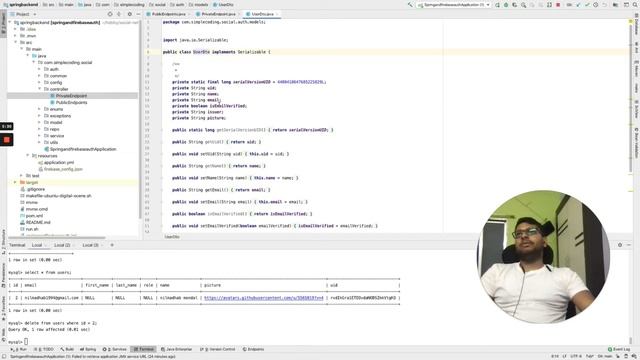640x360 pixels.
Task: Hide the Project tool window with minus icon
Action: pyautogui.click(x=138, y=14)
